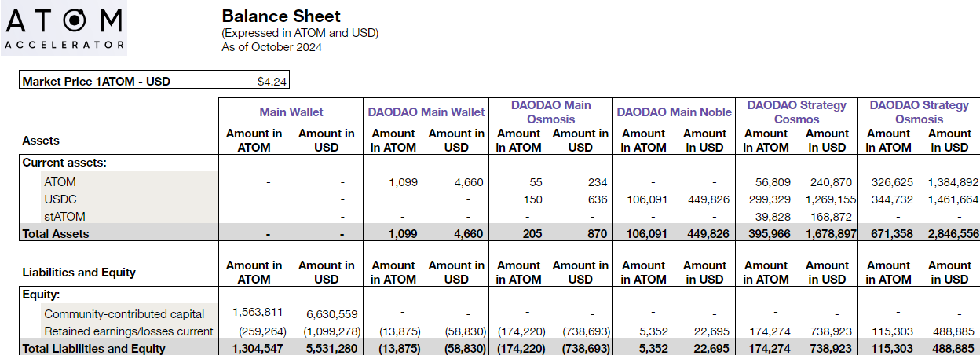980x355 pixels.
Task: Select 5,352 in the Retained earnings row
Action: pyautogui.click(x=653, y=331)
